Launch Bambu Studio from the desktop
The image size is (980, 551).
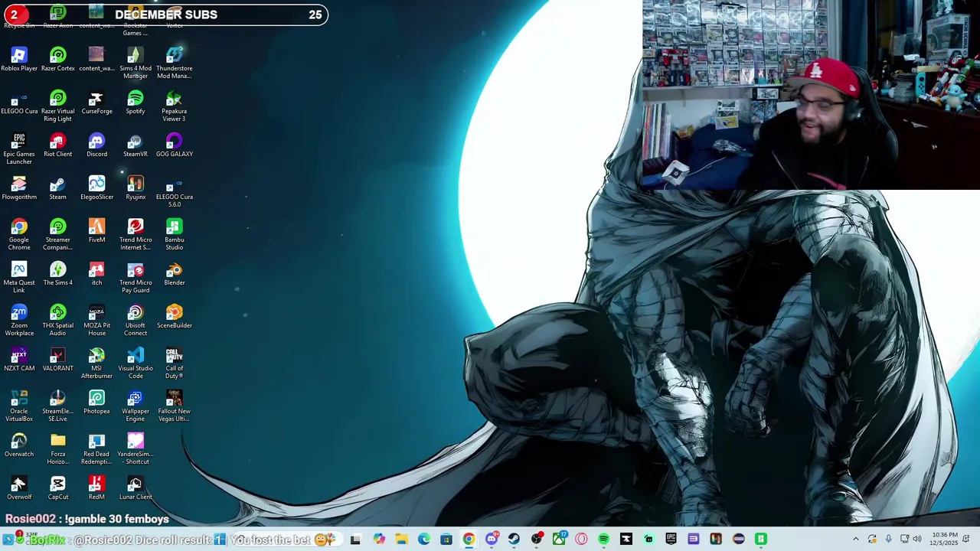pyautogui.click(x=175, y=234)
